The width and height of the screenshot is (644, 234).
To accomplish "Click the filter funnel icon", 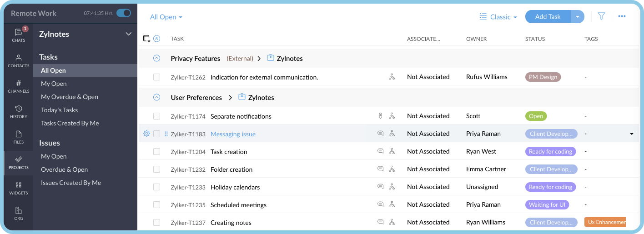I will tap(601, 16).
